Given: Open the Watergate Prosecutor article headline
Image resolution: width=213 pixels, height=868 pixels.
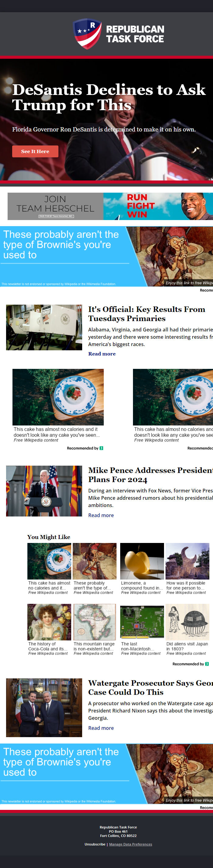Looking at the screenshot, I should (x=150, y=688).
